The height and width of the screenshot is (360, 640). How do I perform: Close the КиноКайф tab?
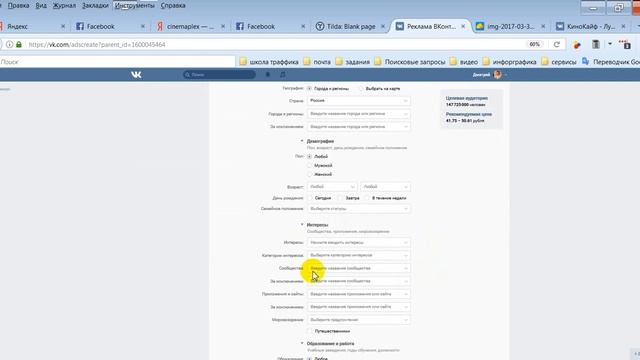623,27
